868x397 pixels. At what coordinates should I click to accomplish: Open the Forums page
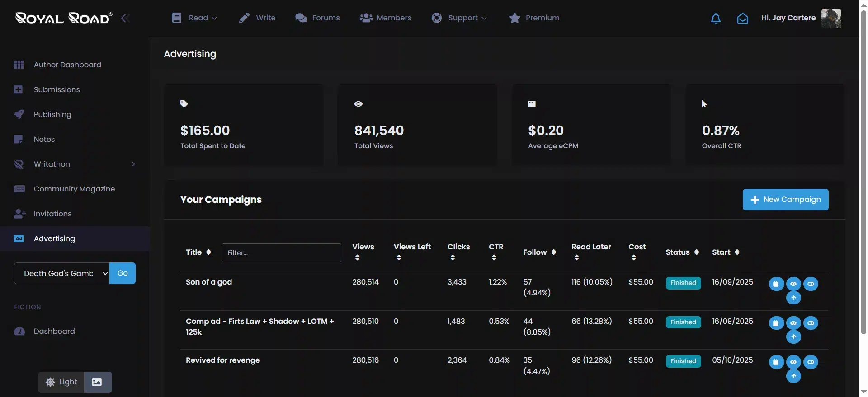click(317, 18)
